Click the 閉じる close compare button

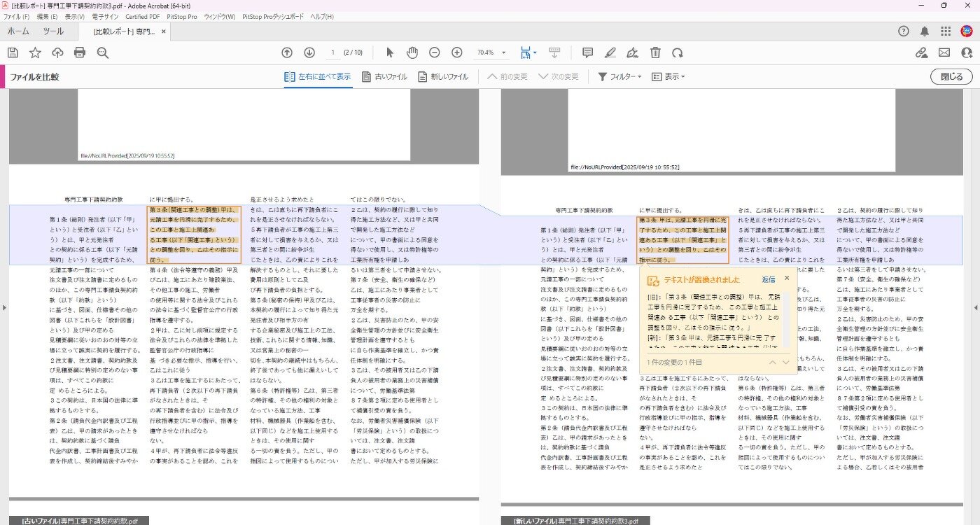tap(951, 77)
